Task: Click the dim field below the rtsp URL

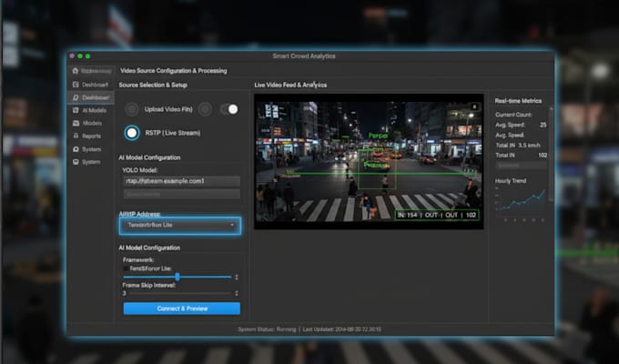Action: point(181,194)
